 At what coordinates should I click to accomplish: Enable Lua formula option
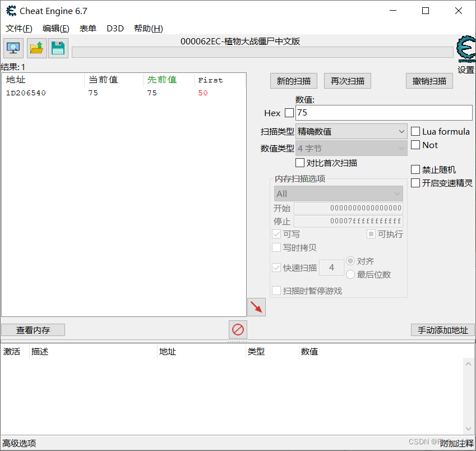click(x=415, y=131)
